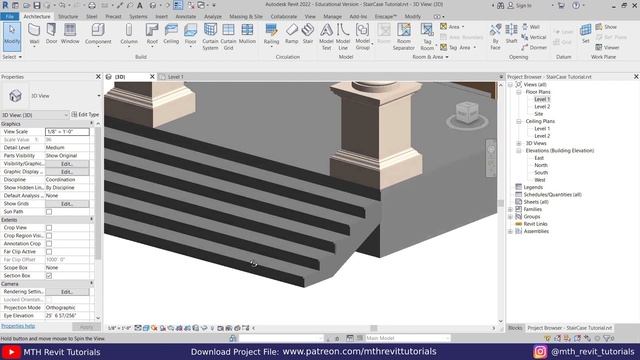
Task: Click the Sign In button
Action: click(520, 6)
